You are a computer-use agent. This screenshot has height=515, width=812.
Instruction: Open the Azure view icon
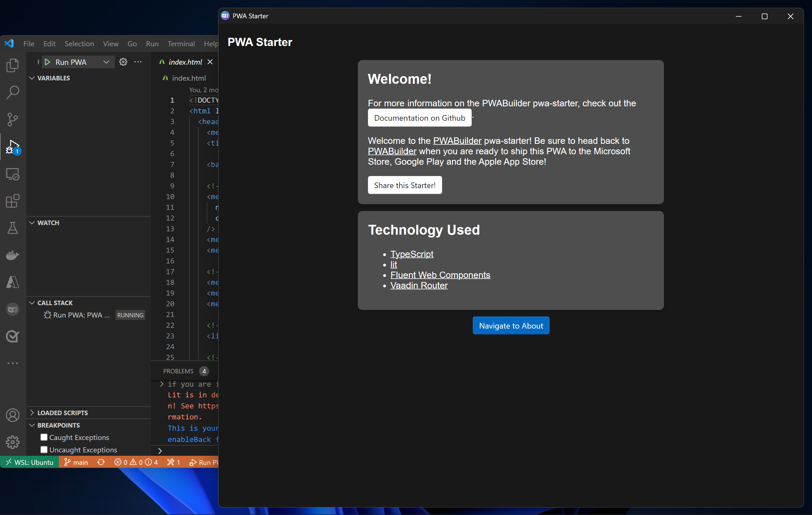pyautogui.click(x=12, y=282)
